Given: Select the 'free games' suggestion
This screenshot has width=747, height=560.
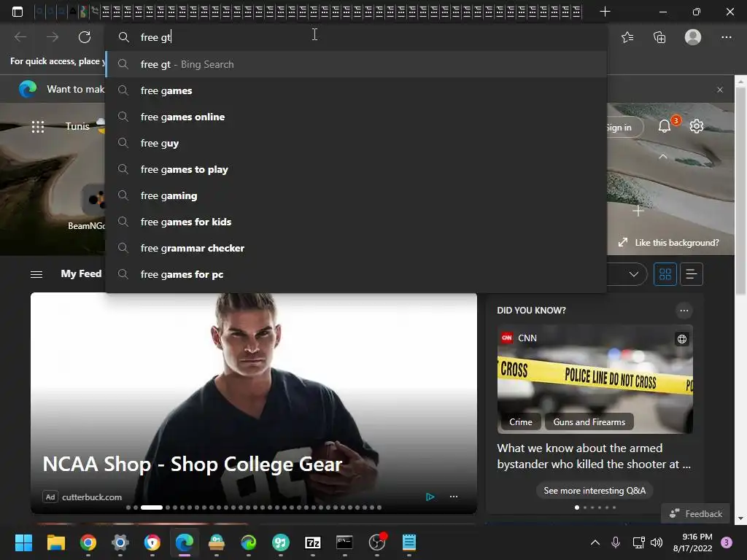Looking at the screenshot, I should (x=356, y=90).
